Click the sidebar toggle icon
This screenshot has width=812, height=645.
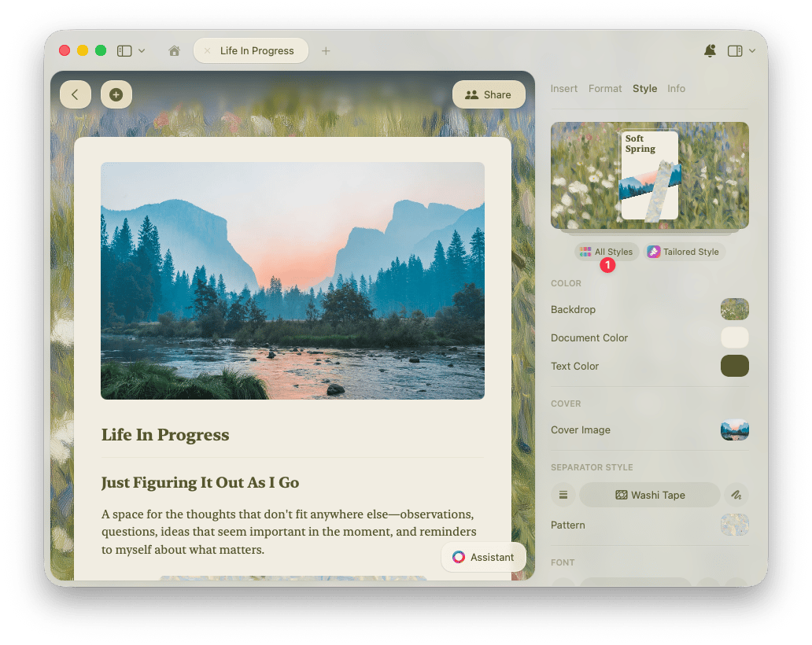124,50
